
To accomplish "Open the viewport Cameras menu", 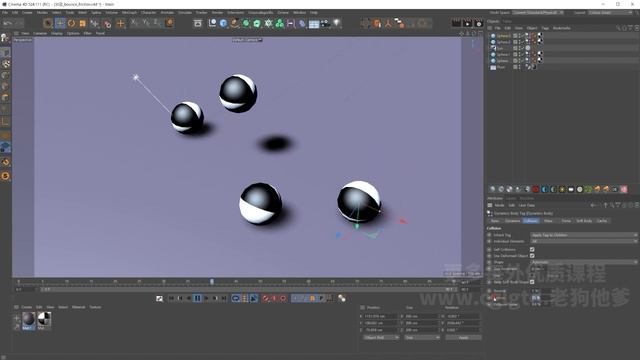I will click(40, 33).
